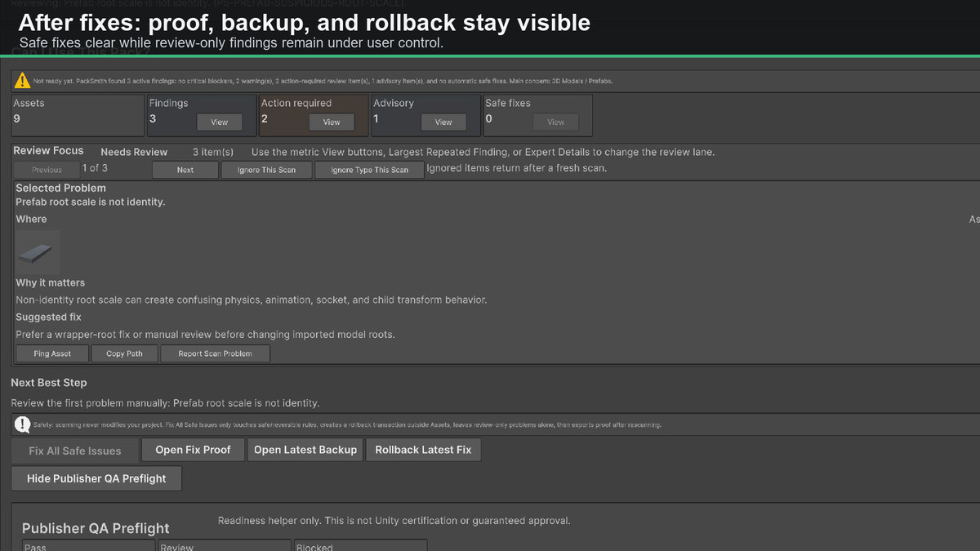This screenshot has width=980, height=551.
Task: Click the Blocked column header in Preflight
Action: (x=360, y=545)
